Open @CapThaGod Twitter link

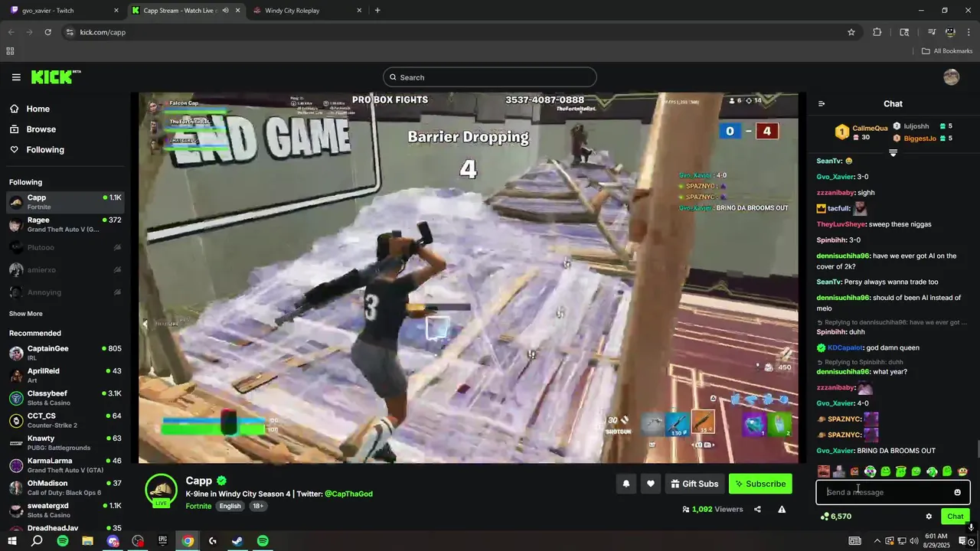(x=348, y=494)
